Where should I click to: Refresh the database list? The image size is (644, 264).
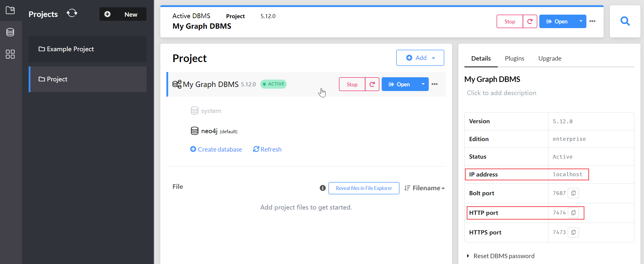click(267, 149)
